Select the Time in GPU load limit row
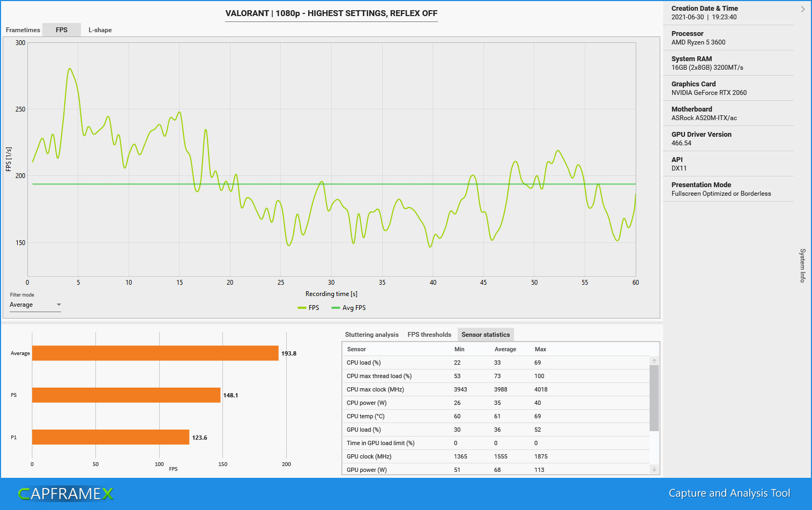This screenshot has height=510, width=812. (496, 443)
